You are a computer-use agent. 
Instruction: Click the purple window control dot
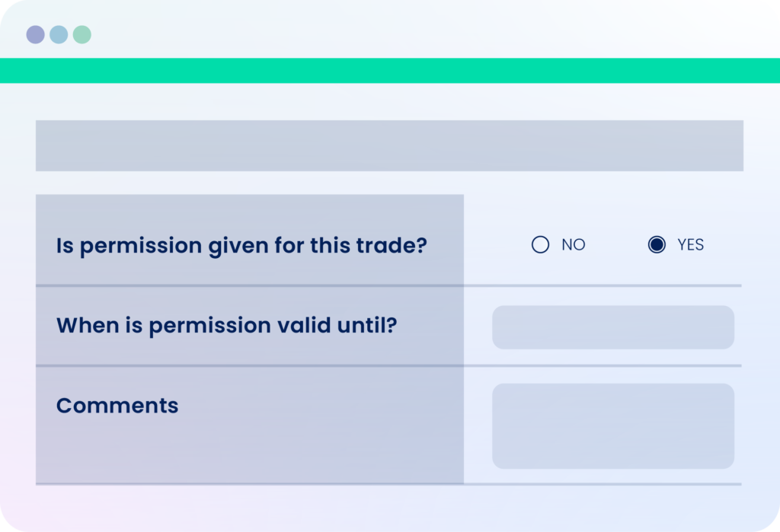(x=35, y=35)
